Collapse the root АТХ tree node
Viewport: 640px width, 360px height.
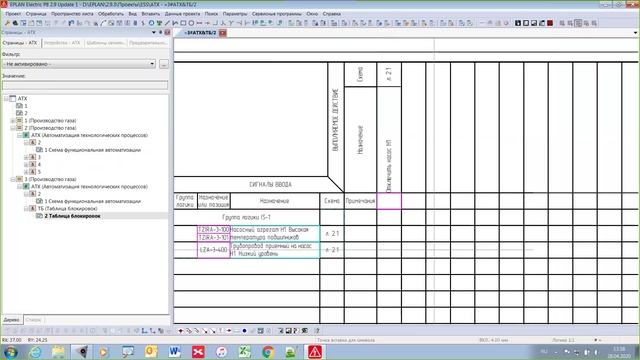click(x=6, y=98)
